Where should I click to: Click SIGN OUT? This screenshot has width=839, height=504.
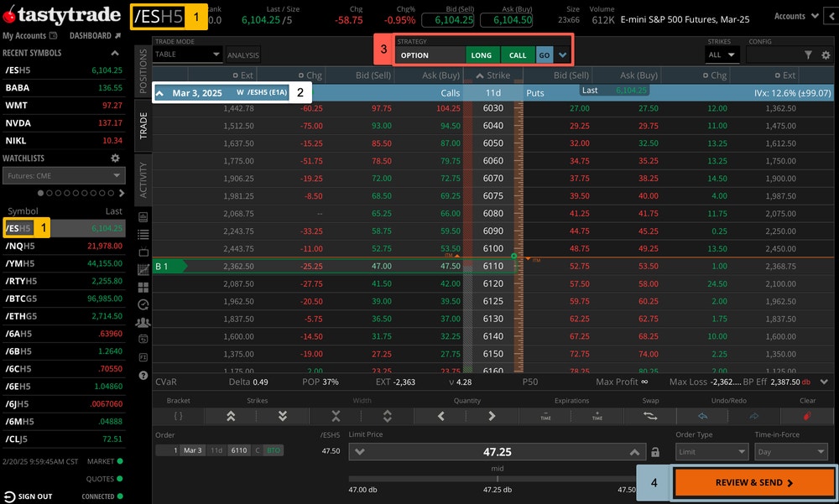(29, 496)
